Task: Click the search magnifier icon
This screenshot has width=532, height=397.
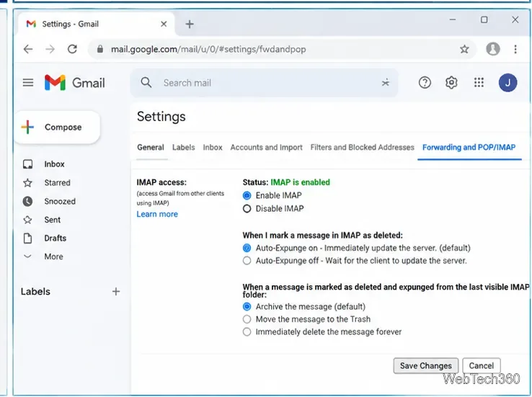Action: 146,82
